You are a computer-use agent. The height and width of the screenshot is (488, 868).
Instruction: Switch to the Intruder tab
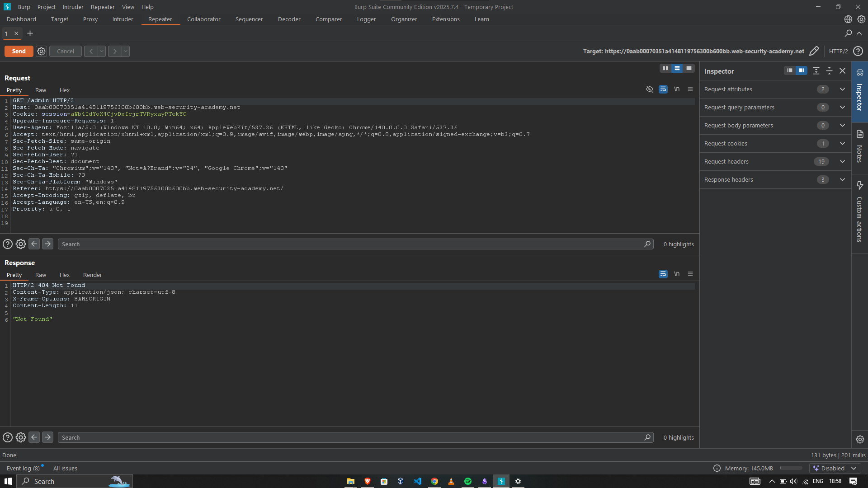click(123, 19)
